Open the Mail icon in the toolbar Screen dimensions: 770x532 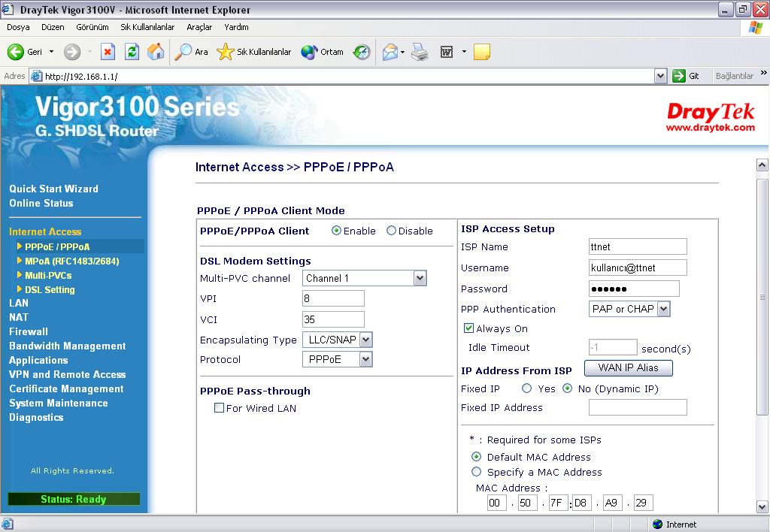coord(390,52)
